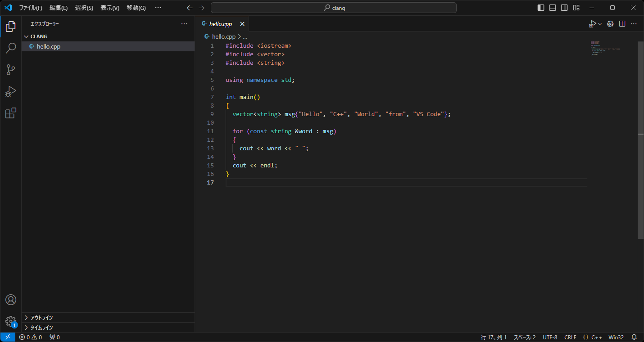The width and height of the screenshot is (644, 342).
Task: Open the run button dropdown arrow
Action: tap(600, 24)
